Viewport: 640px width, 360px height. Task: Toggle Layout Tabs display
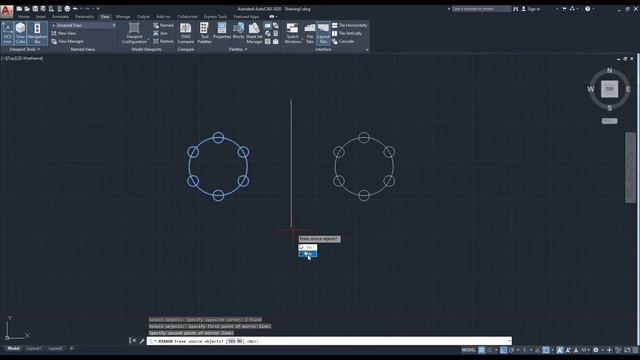pos(323,33)
